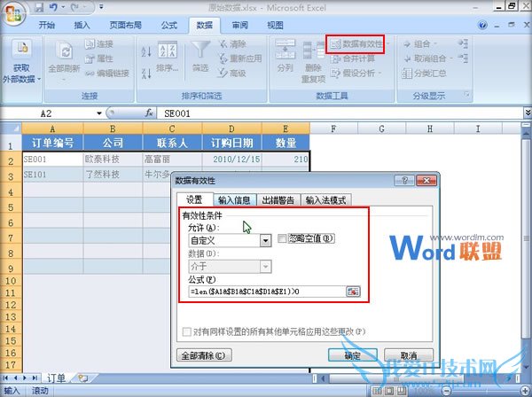532x397 pixels.
Task: Sort descending Z to A
Action: (146, 74)
